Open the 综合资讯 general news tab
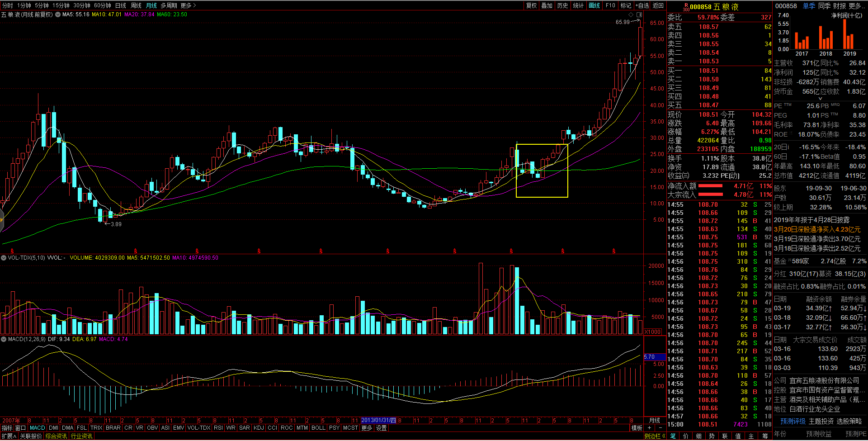Viewport: 868px width, 441px height. click(57, 436)
